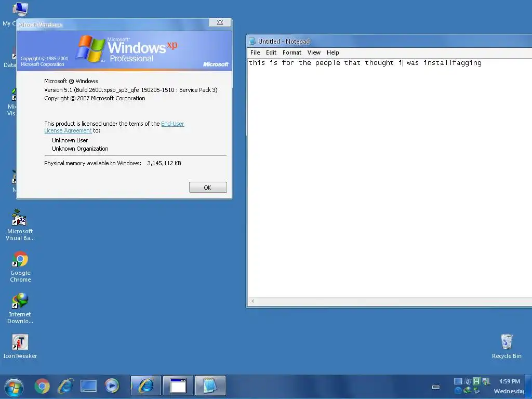Click the Untitled - Notepad title bar
532x399 pixels.
pyautogui.click(x=389, y=42)
